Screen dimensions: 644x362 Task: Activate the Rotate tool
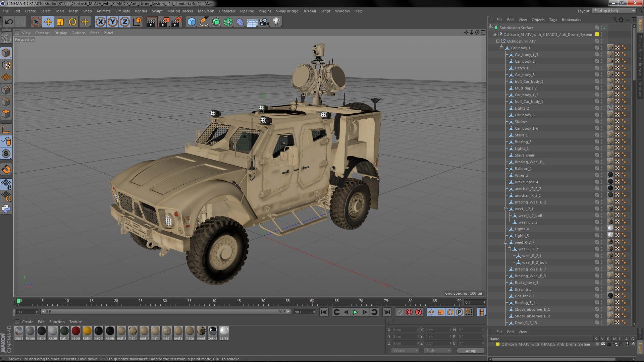[72, 22]
